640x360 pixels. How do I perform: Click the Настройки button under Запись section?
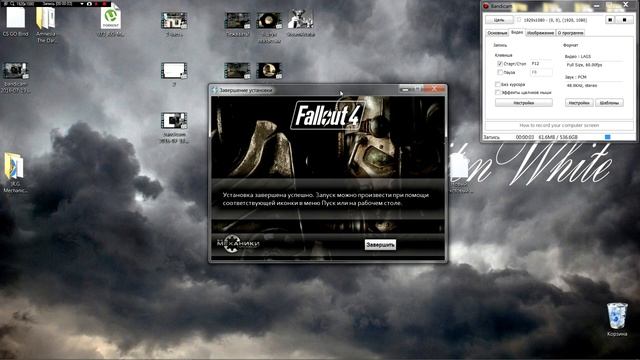524,103
